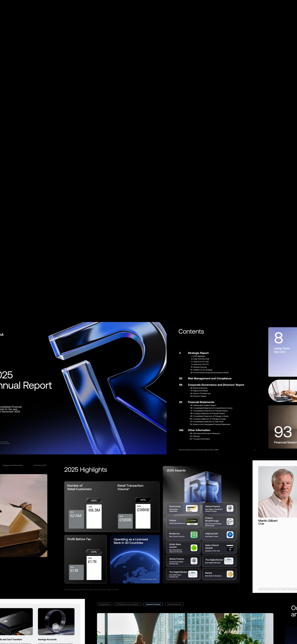Click the Euromoney award logo badge

tap(191, 508)
